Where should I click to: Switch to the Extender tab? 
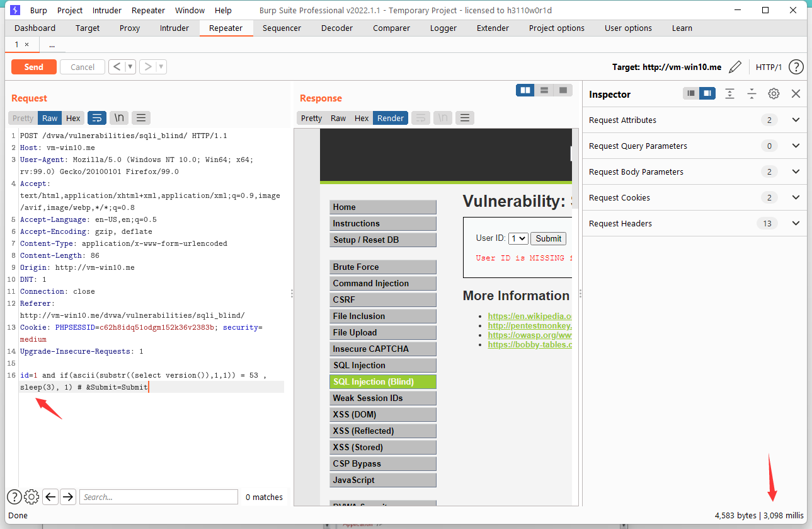(493, 28)
